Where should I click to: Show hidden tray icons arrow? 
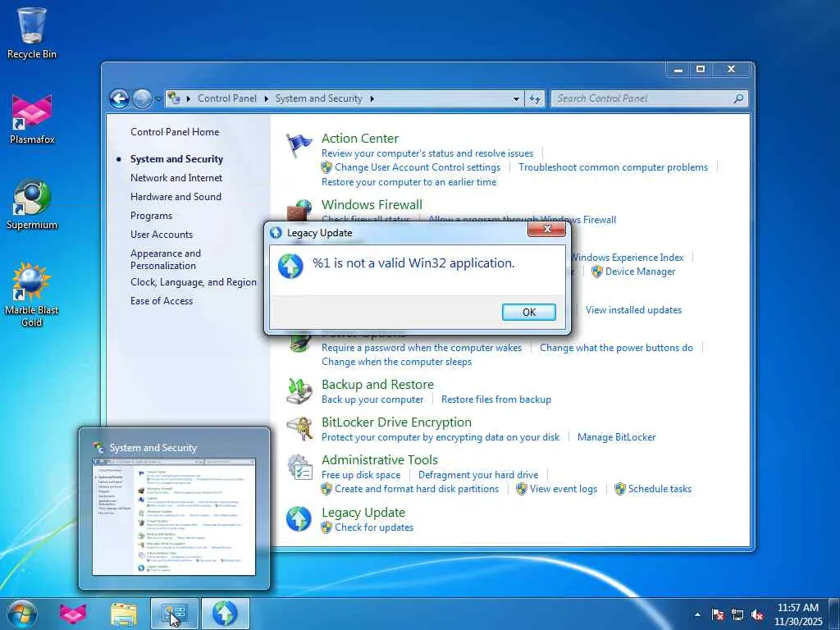coord(697,614)
